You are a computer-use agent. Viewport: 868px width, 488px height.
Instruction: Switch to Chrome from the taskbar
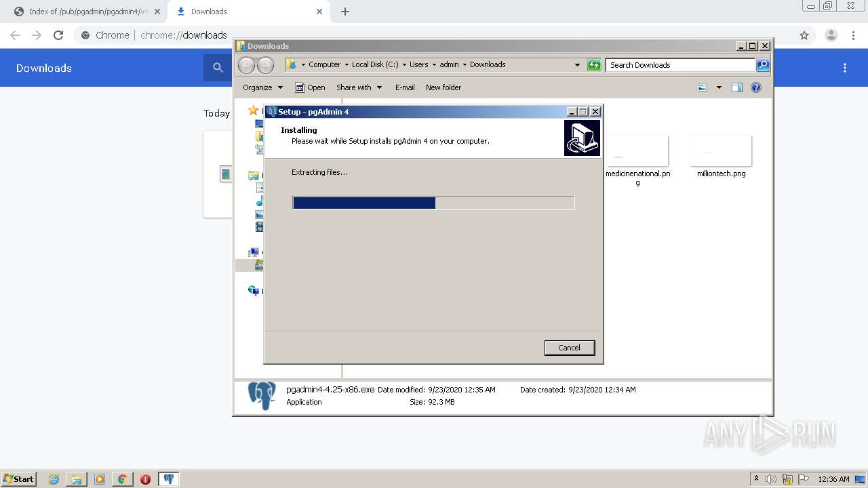tap(123, 479)
